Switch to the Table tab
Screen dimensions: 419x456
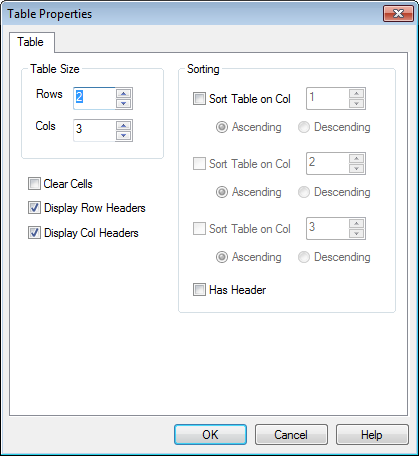click(x=31, y=42)
